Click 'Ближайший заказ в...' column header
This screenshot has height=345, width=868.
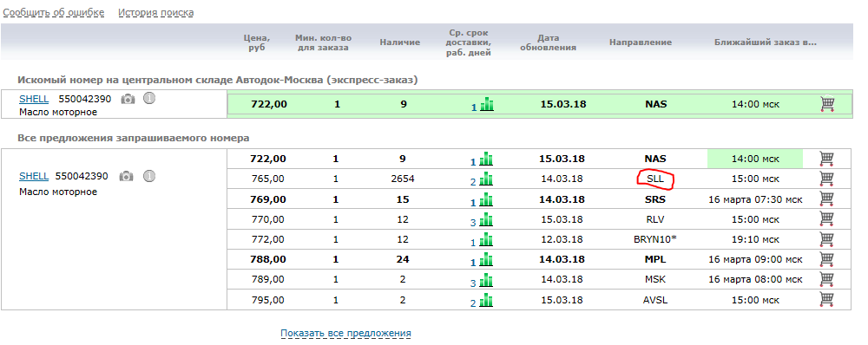point(766,42)
